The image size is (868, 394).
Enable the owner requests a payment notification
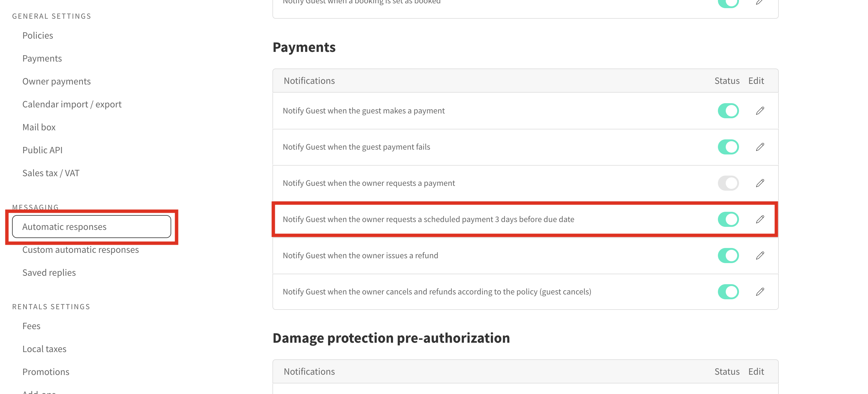click(728, 183)
